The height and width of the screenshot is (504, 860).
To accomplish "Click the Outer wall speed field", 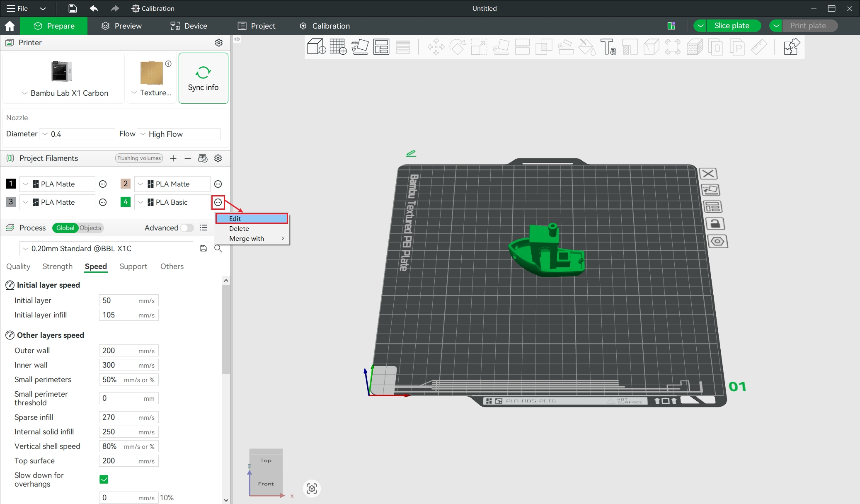I will [x=129, y=351].
